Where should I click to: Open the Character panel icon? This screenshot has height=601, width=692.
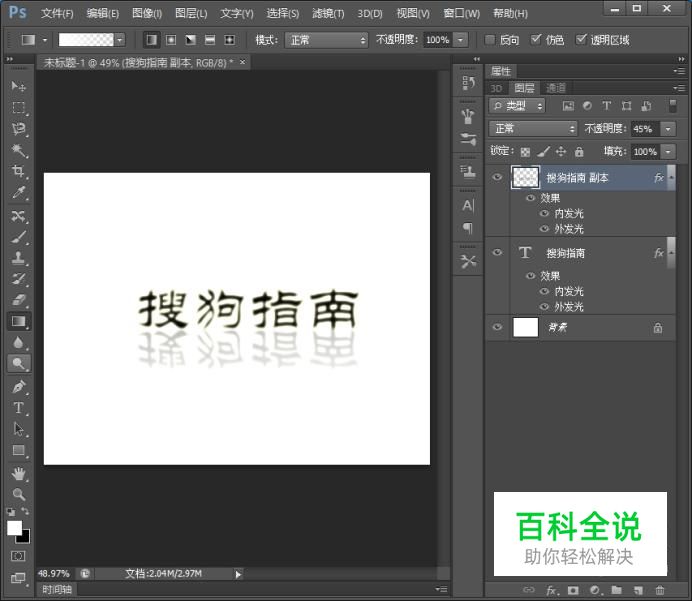pyautogui.click(x=468, y=206)
